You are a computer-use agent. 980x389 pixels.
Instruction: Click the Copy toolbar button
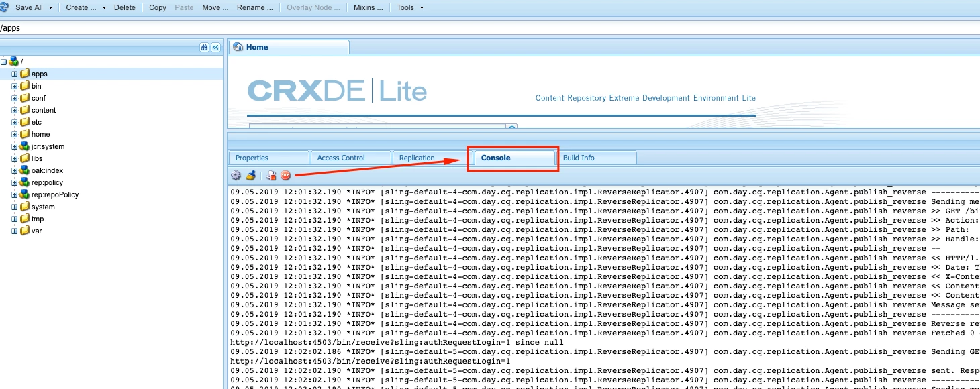(x=158, y=7)
